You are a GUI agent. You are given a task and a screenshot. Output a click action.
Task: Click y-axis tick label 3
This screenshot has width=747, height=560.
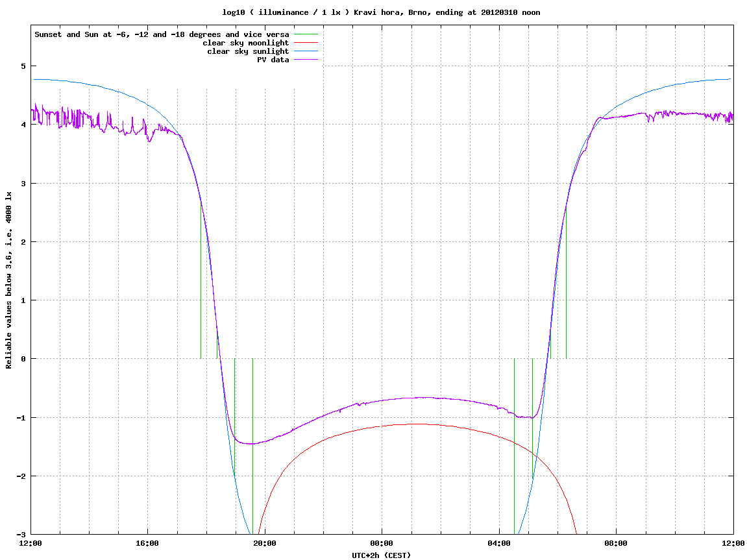click(23, 184)
